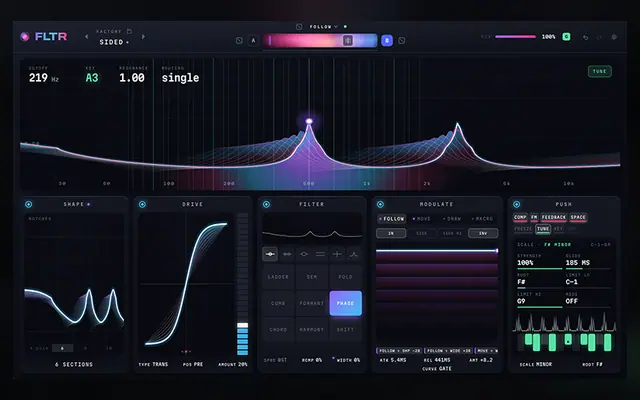Open the FEEDBACK tab in Push
640x400 pixels.
tap(554, 218)
